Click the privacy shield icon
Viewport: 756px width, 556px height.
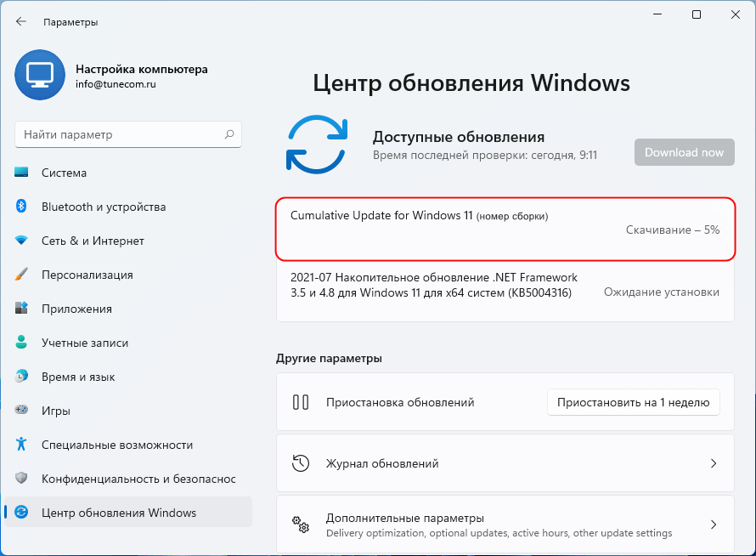coord(21,478)
